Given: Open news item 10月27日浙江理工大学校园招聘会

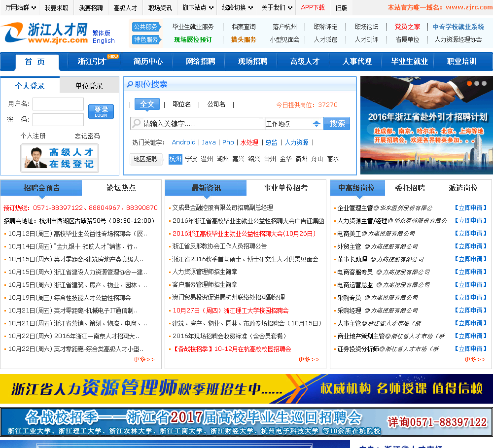Looking at the screenshot, I should click(x=230, y=310).
